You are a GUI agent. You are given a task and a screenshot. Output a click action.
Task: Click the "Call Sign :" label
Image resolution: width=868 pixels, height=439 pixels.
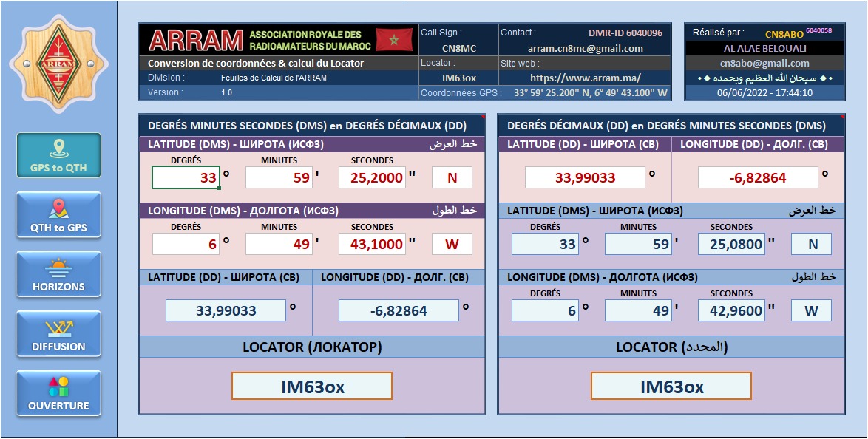(441, 33)
